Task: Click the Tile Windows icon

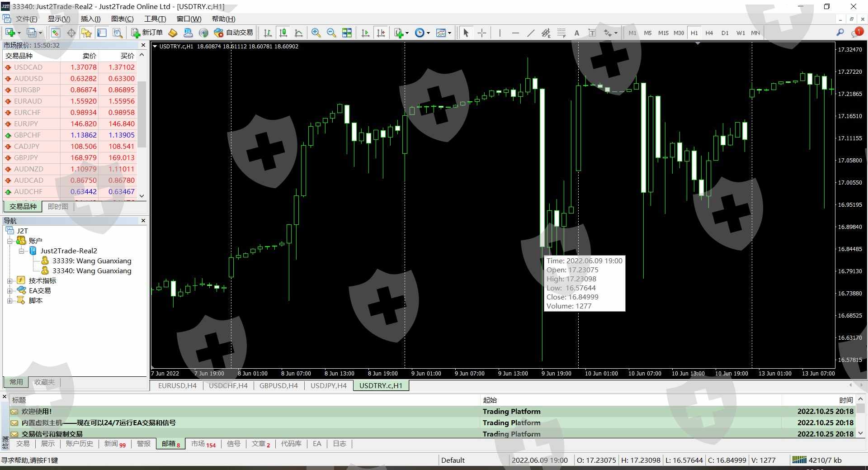Action: pos(347,33)
